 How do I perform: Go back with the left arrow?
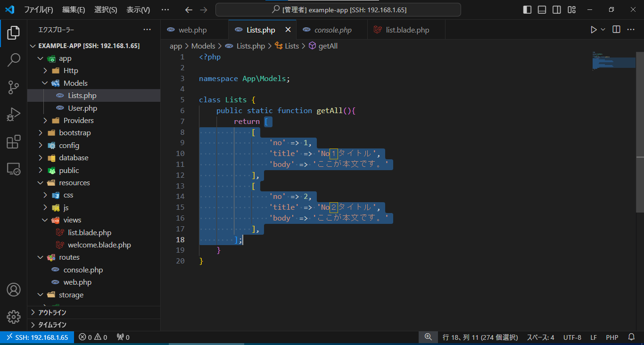(189, 9)
